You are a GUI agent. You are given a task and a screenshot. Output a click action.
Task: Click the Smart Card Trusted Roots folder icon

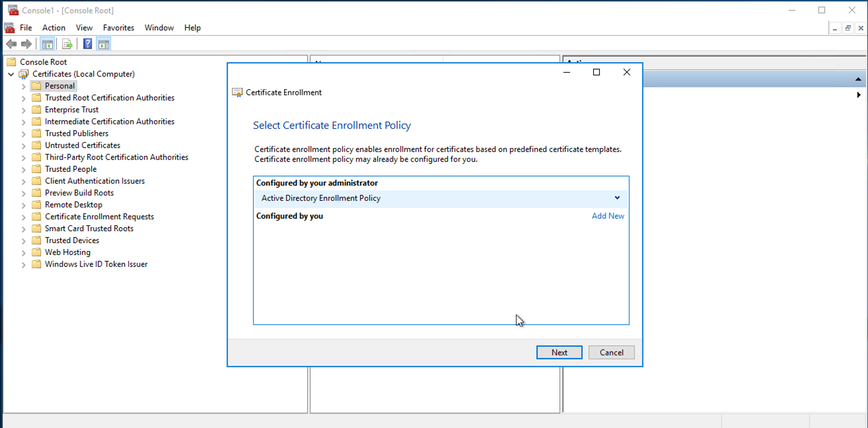[x=36, y=228]
